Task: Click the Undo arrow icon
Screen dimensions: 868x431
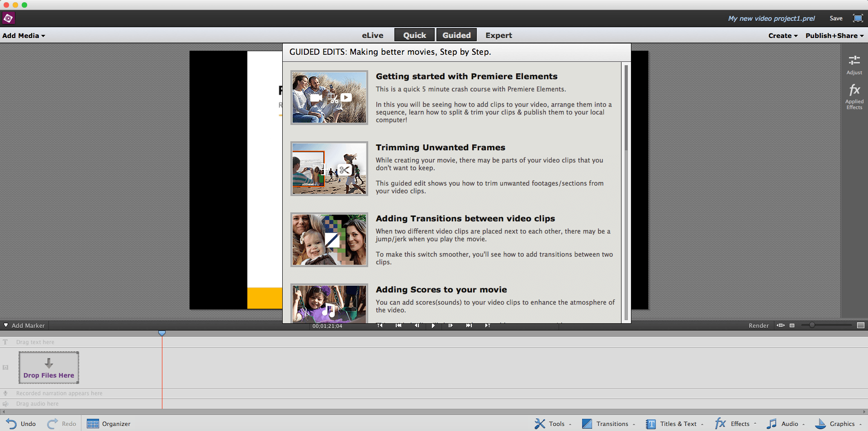Action: point(11,424)
